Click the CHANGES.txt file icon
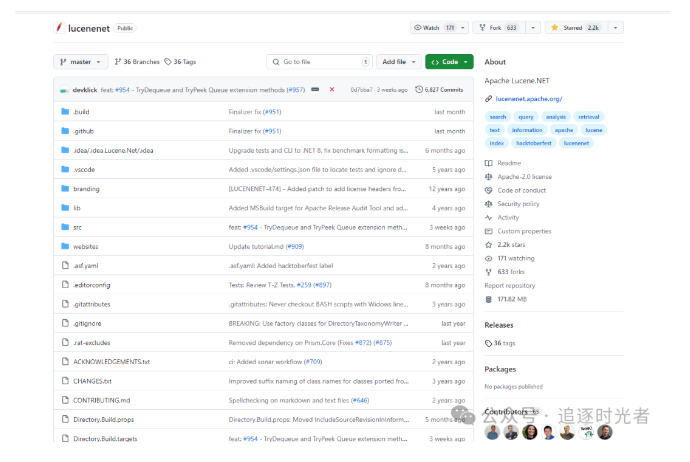 (x=65, y=381)
